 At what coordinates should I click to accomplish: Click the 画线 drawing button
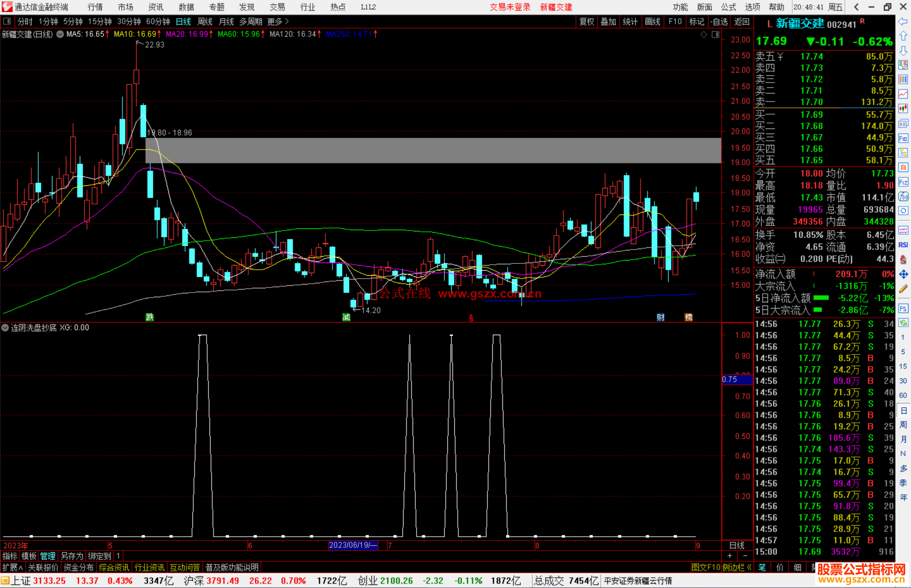652,21
